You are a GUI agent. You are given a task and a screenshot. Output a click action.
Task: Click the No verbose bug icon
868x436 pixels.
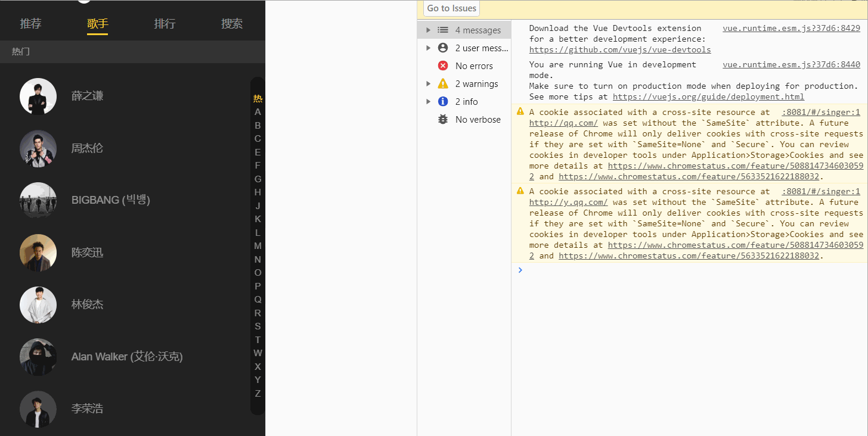point(443,119)
